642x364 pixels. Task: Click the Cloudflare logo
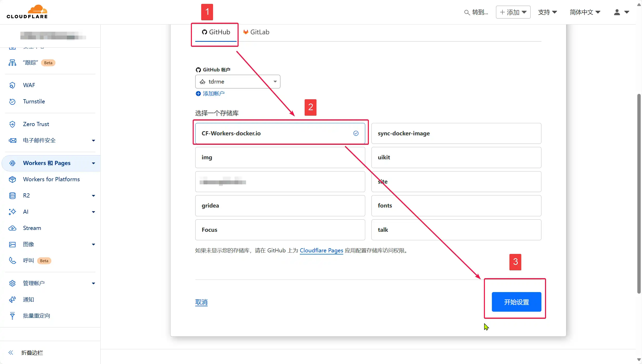point(27,12)
